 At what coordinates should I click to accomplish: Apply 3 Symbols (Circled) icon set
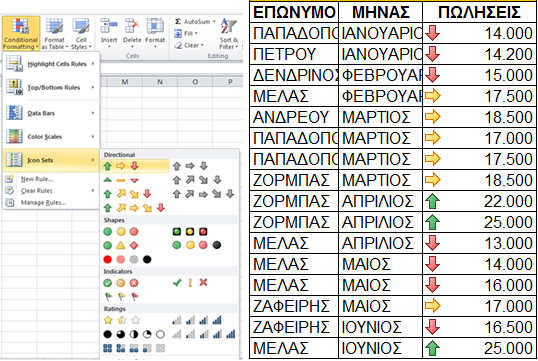coord(121,283)
